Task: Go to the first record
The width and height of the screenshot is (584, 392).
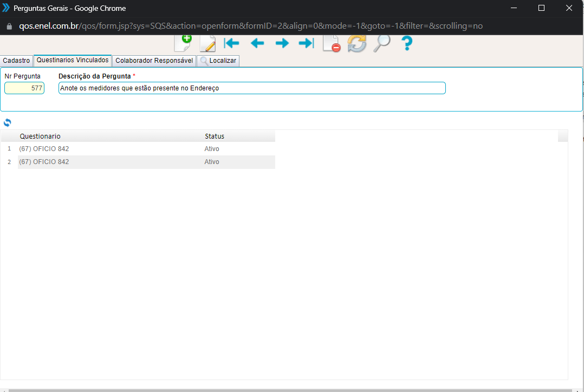Action: [x=232, y=43]
